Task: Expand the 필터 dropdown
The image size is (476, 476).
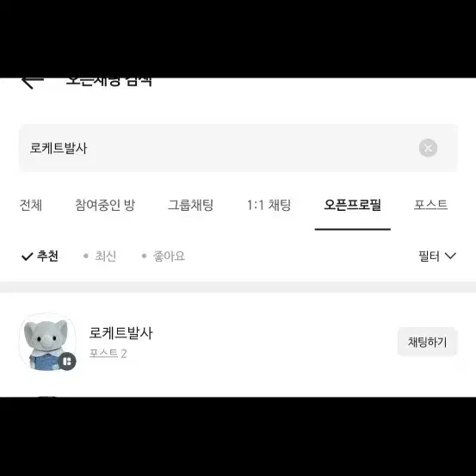Action: tap(437, 257)
